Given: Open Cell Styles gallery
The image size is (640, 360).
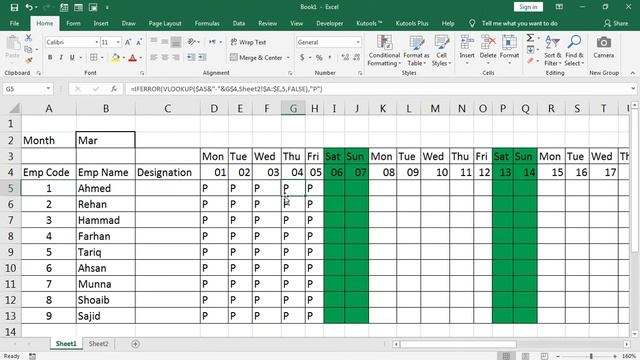Looking at the screenshot, I should [442, 51].
